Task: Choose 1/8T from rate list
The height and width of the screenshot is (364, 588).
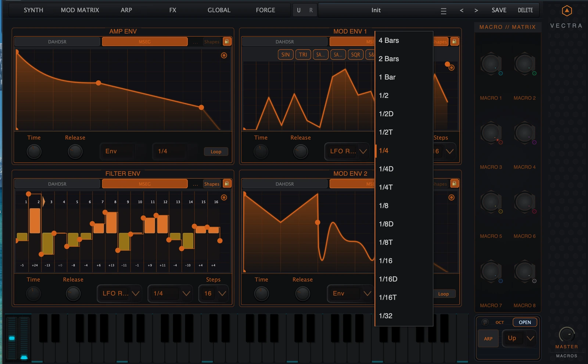Action: (x=404, y=242)
